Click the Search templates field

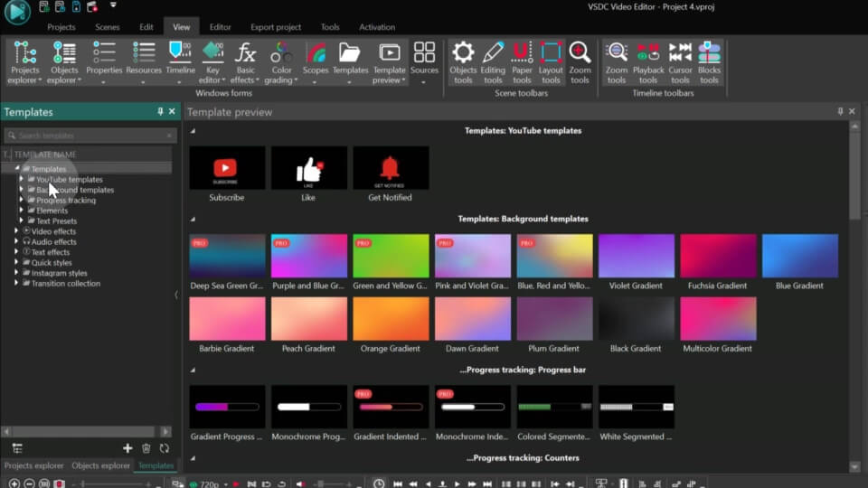click(89, 136)
